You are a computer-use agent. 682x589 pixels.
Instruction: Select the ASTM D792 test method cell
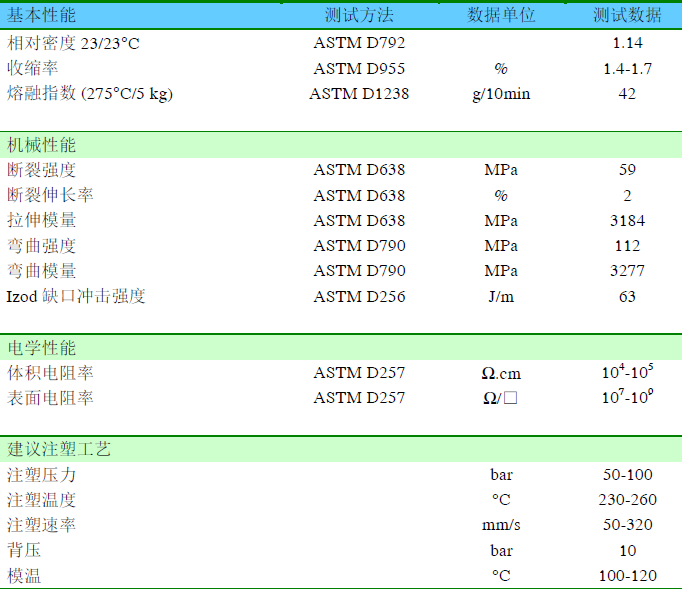[359, 43]
